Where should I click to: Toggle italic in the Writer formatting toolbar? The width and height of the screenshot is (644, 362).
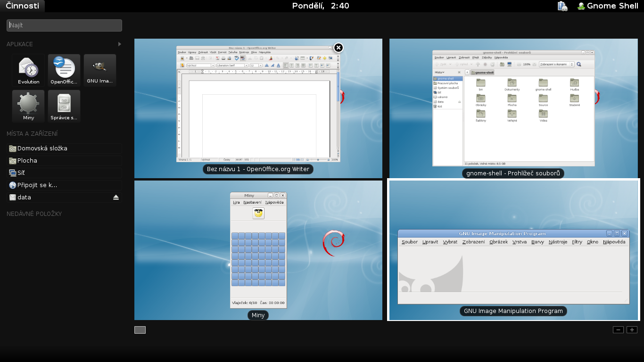click(x=272, y=65)
